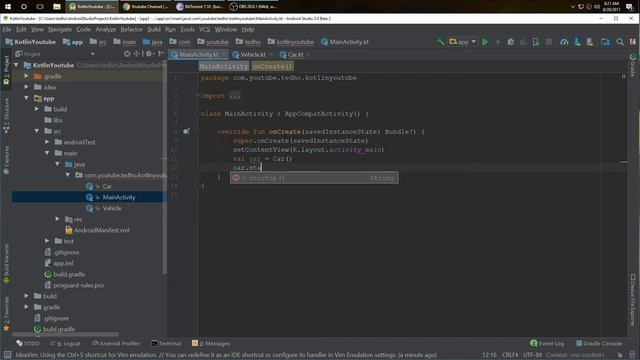This screenshot has height=360, width=640.
Task: Click the Gradle sync icon at right edge
Action: [x=633, y=57]
